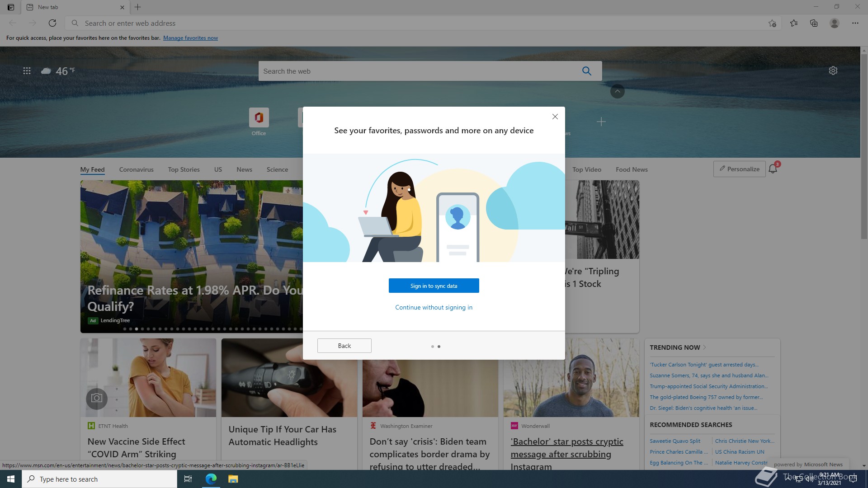The image size is (868, 488).
Task: Add a new quick link site
Action: pos(601,122)
